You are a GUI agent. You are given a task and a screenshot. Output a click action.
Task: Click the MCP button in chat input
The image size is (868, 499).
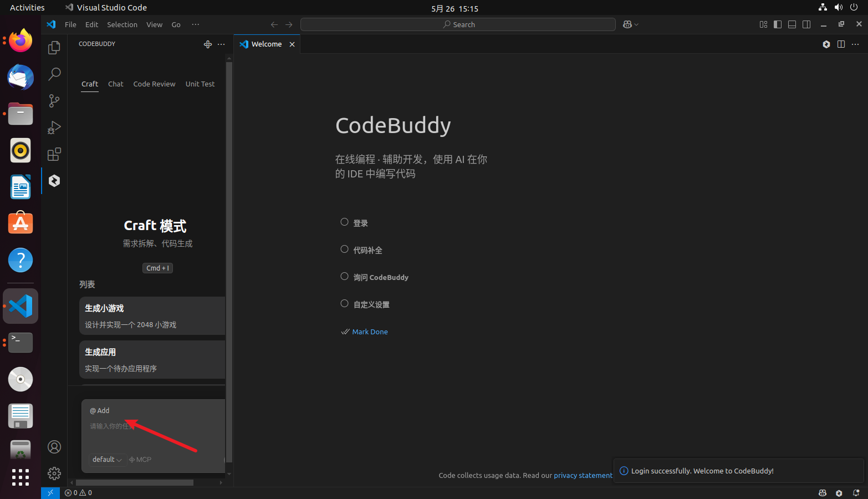140,460
